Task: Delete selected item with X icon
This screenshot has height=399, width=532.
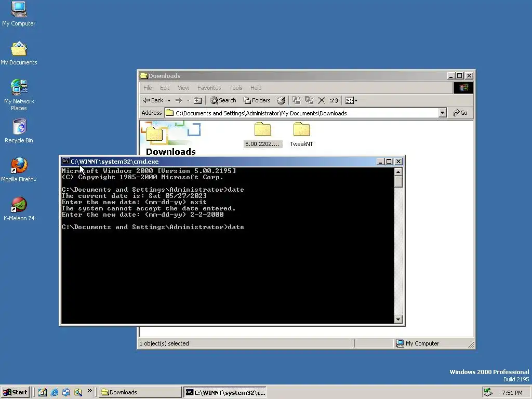Action: (x=321, y=100)
